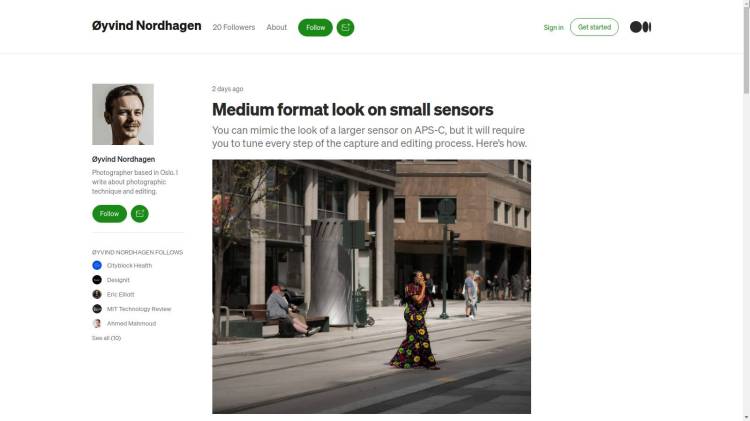View the 20 Followers list
The height and width of the screenshot is (421, 750).
(233, 27)
